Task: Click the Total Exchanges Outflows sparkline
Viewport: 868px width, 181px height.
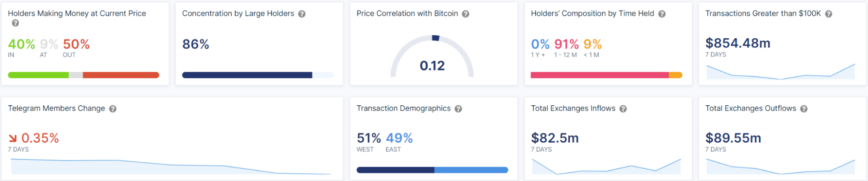Action: pyautogui.click(x=781, y=166)
